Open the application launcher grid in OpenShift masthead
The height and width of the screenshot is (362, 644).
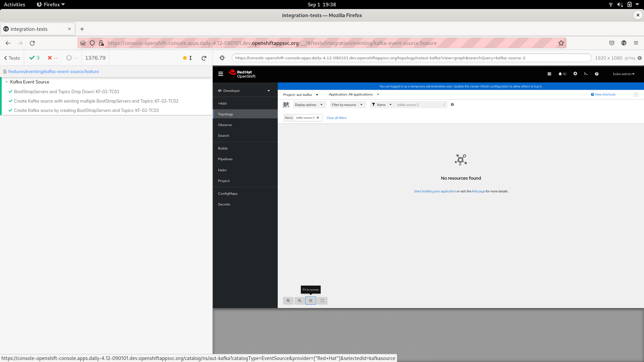pos(549,74)
